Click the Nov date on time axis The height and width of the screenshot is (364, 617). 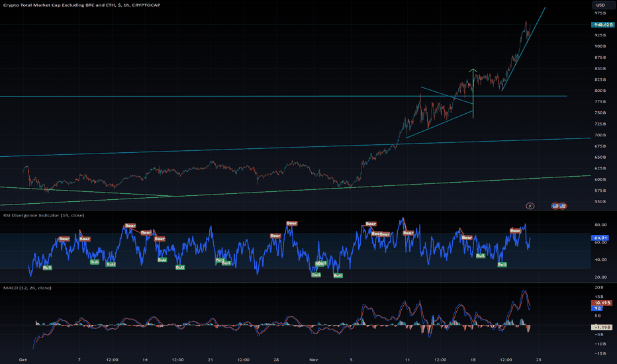(x=313, y=359)
